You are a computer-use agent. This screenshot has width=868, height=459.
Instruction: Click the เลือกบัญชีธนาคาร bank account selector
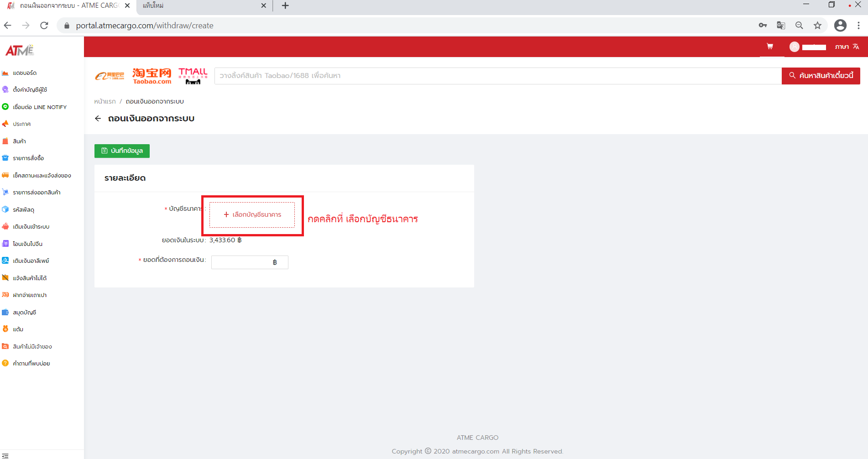coord(252,215)
